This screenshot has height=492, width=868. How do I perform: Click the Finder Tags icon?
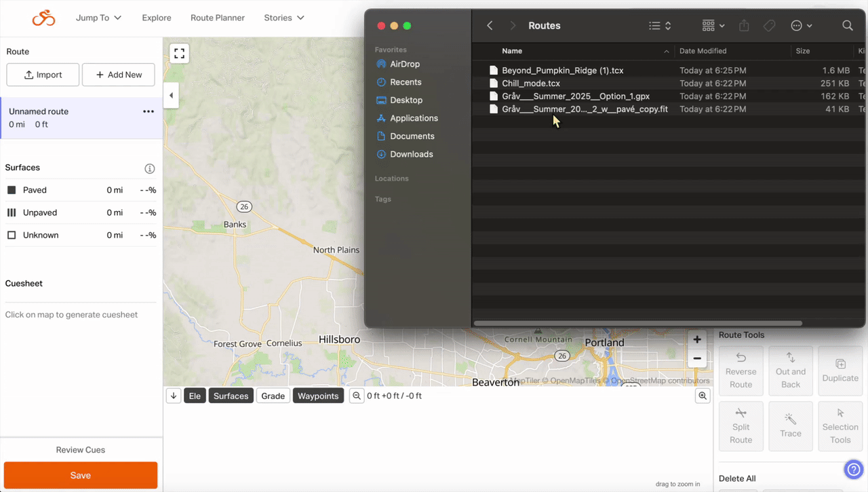click(x=769, y=26)
